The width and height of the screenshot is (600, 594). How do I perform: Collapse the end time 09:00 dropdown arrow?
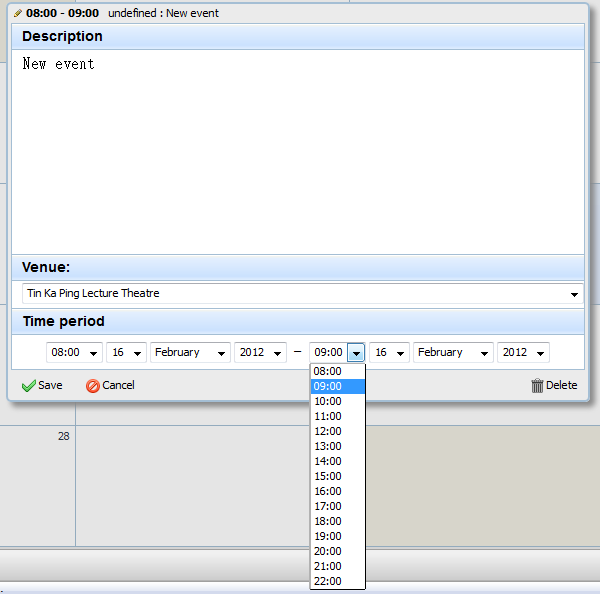click(356, 352)
